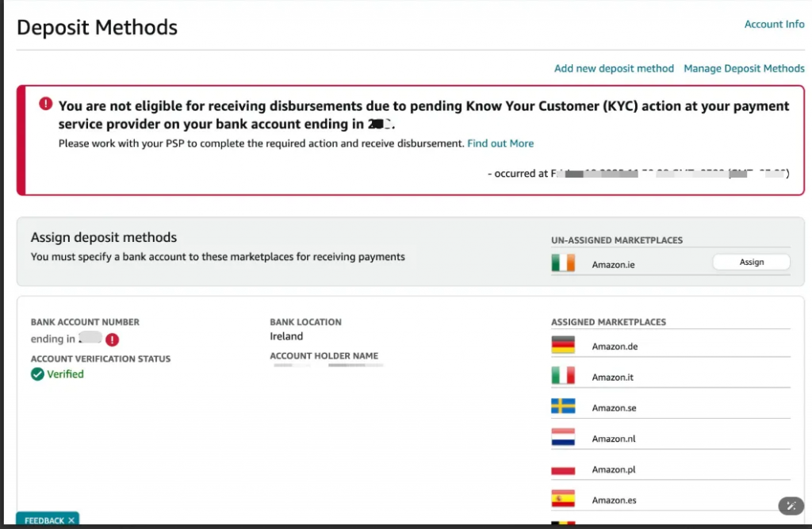Click the ACCOUNT HOLDER NAME label
812x529 pixels.
click(324, 356)
